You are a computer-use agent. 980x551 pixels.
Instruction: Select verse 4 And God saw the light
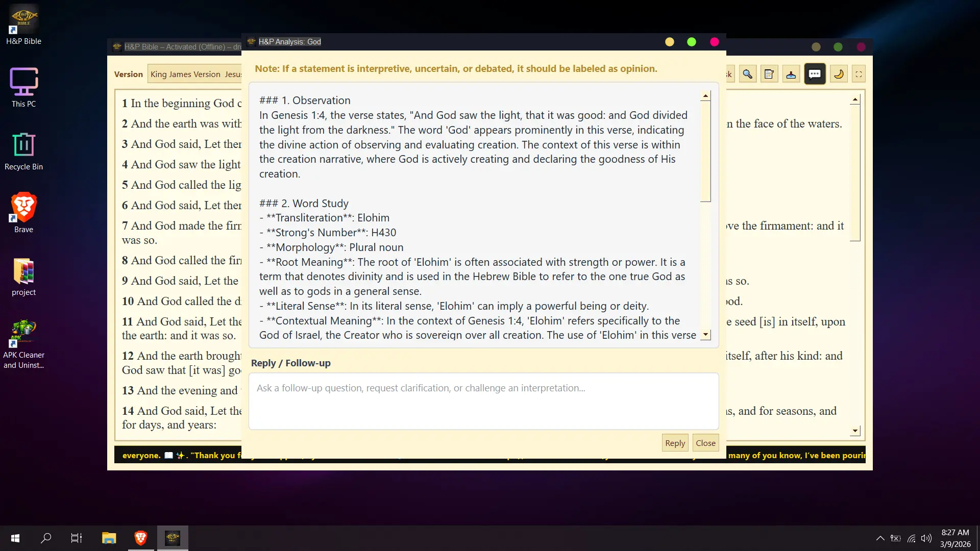coord(182,165)
